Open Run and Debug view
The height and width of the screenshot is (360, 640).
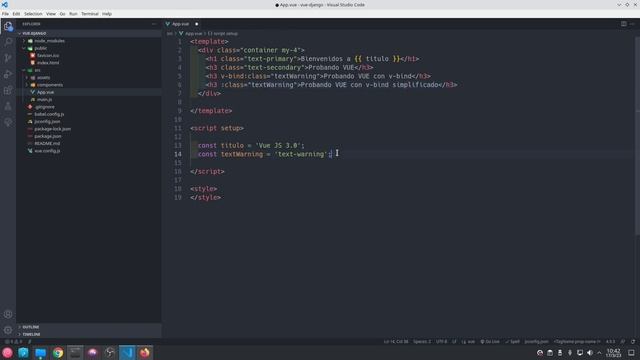(8, 74)
